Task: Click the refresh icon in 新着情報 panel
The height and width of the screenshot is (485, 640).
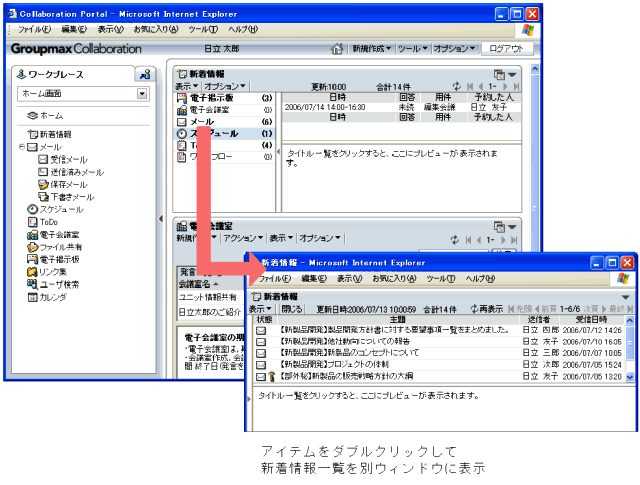Action: click(456, 87)
